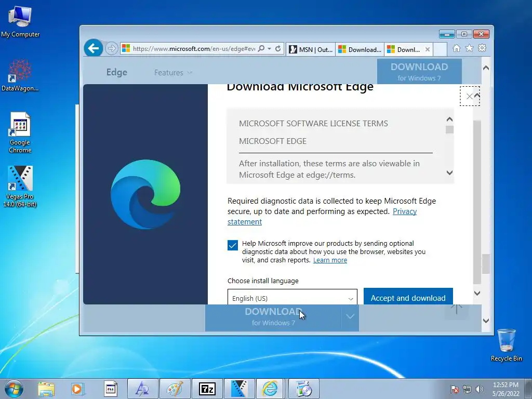Viewport: 532px width, 399px height.
Task: Select Google Chrome desktop shortcut
Action: click(20, 132)
